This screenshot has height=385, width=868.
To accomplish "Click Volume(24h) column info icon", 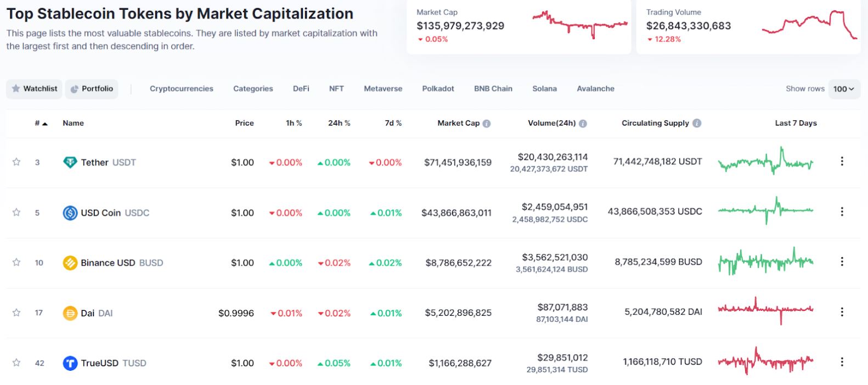I will point(583,124).
